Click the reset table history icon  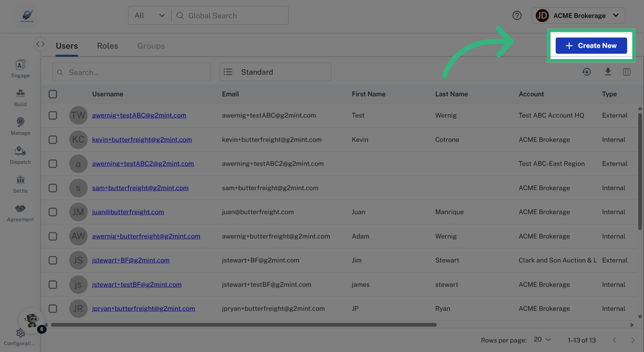point(586,72)
